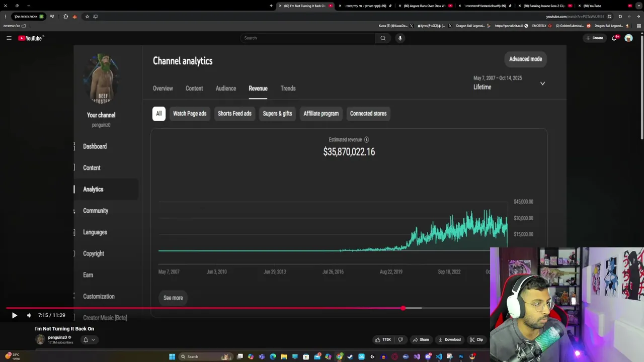Click the video title text
This screenshot has width=644, height=362.
(64, 329)
